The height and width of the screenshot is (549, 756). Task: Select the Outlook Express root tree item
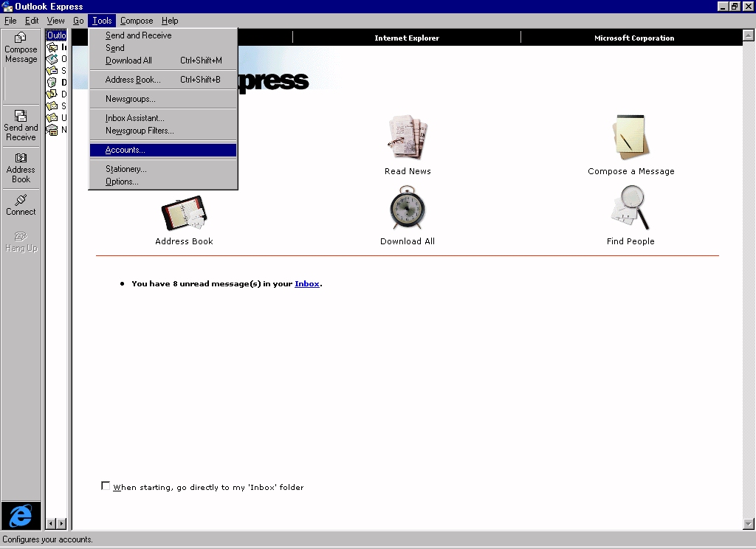[x=56, y=35]
